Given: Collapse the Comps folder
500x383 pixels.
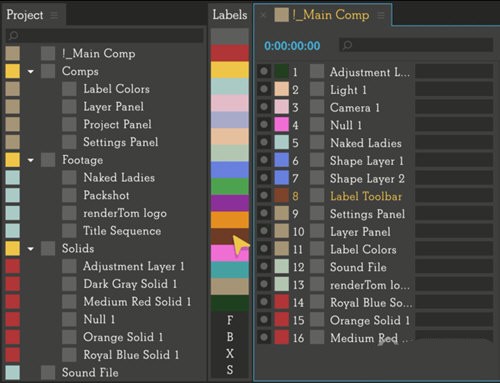Looking at the screenshot, I should pyautogui.click(x=31, y=71).
